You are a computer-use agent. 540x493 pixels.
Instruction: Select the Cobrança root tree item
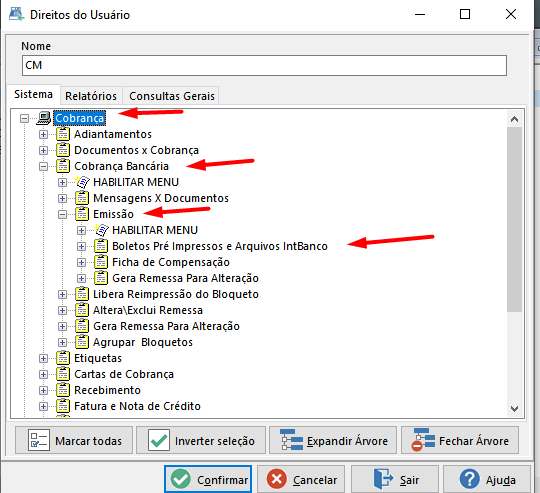click(x=80, y=118)
